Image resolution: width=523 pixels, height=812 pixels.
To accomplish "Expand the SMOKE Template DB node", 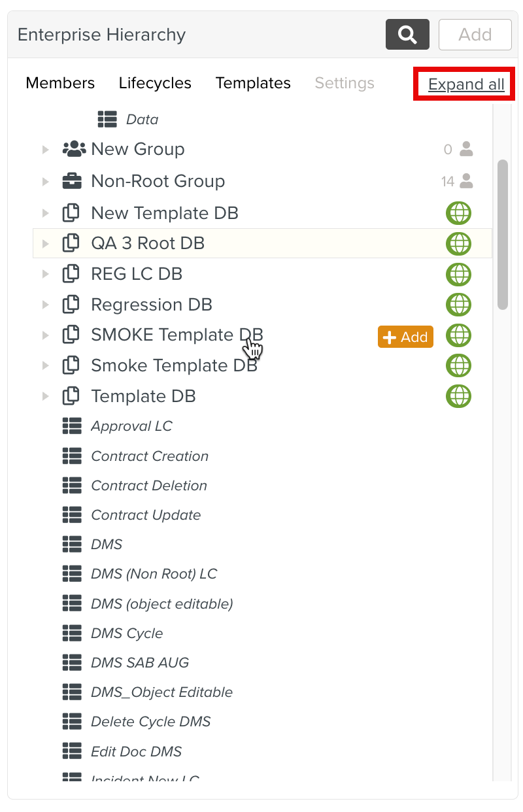I will coord(46,335).
